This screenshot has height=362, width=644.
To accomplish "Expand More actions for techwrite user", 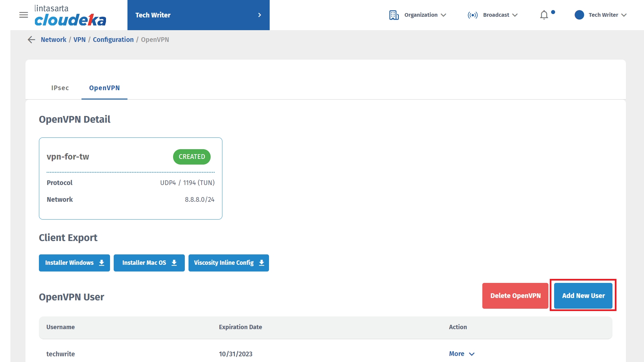I will [462, 354].
